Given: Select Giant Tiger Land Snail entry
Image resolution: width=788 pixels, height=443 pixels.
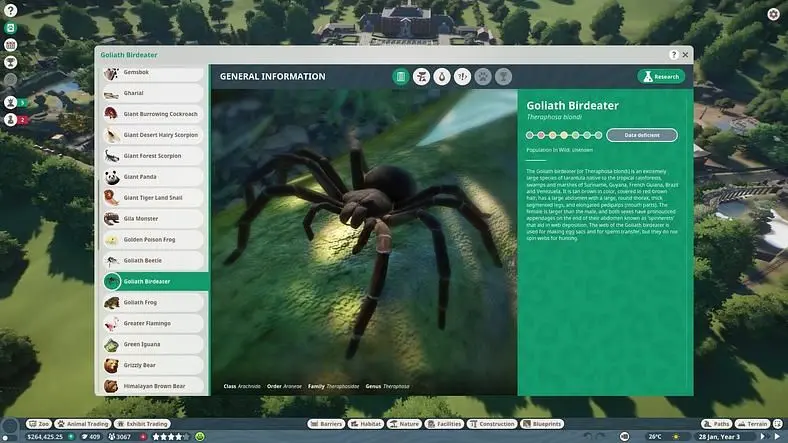Looking at the screenshot, I should [x=153, y=198].
